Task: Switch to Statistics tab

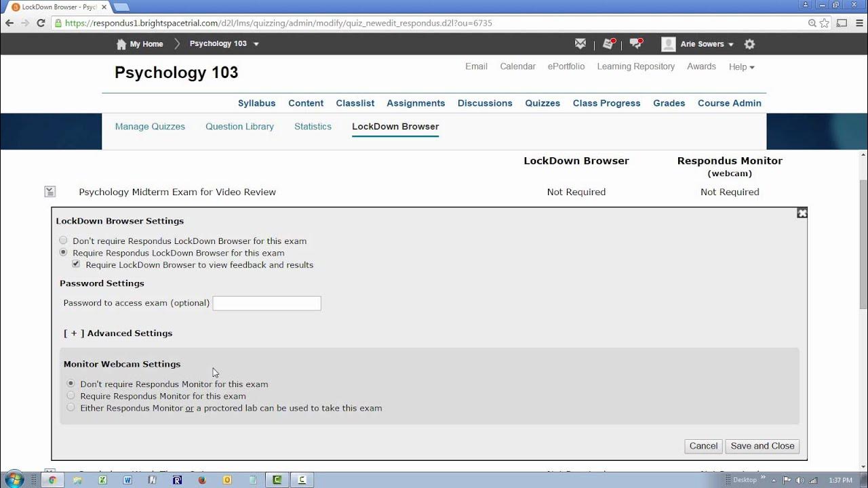Action: tap(313, 126)
